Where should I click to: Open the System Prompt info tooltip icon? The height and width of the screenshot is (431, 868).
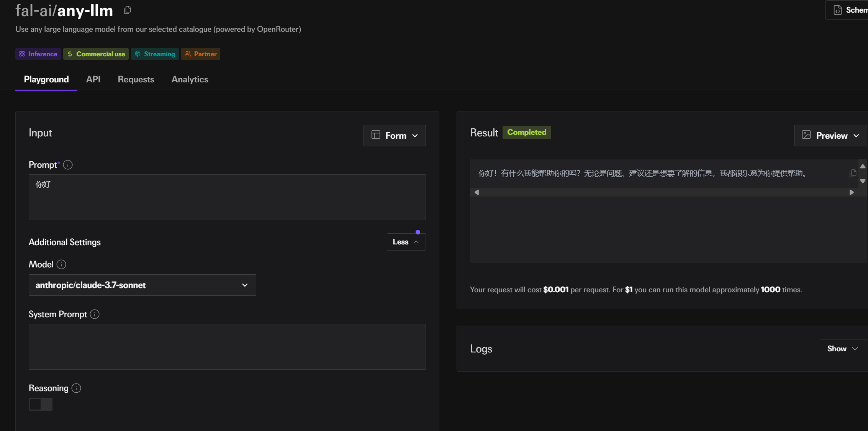point(95,314)
